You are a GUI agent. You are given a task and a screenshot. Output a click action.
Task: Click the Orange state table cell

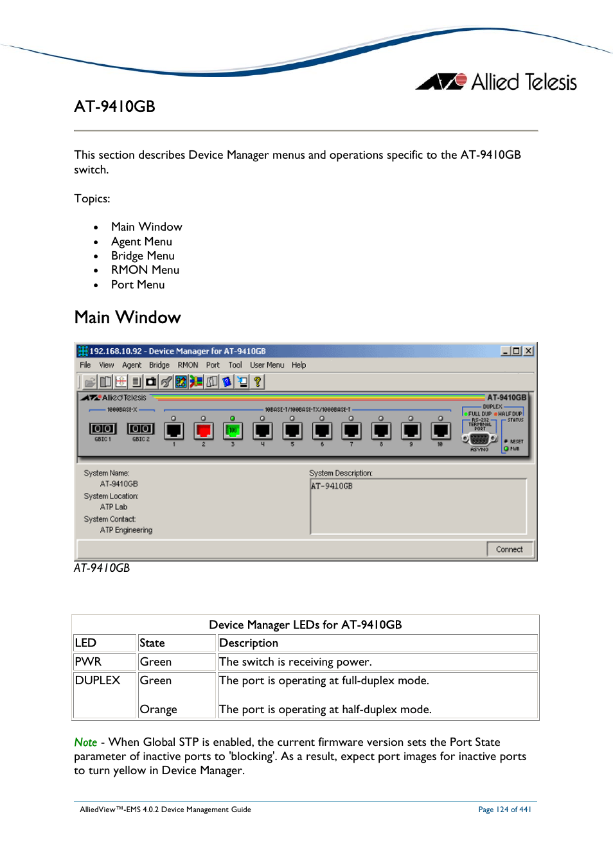point(158,709)
